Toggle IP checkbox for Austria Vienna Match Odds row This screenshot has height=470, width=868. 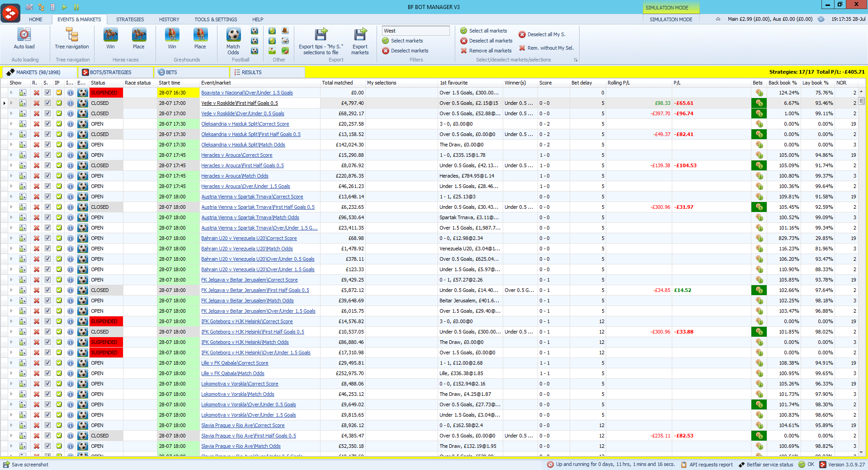pyautogui.click(x=59, y=217)
